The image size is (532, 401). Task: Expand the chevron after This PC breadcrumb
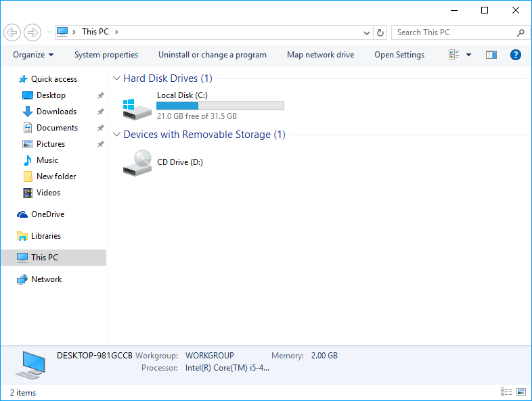tap(116, 32)
